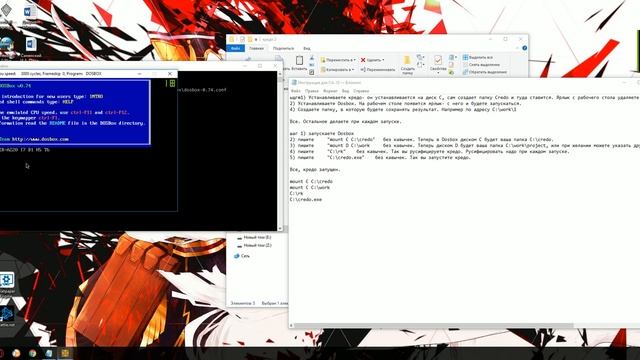Viewport: 640px width, 360px height.
Task: Open Notepad Help (Справка) menu
Action: pos(361,91)
